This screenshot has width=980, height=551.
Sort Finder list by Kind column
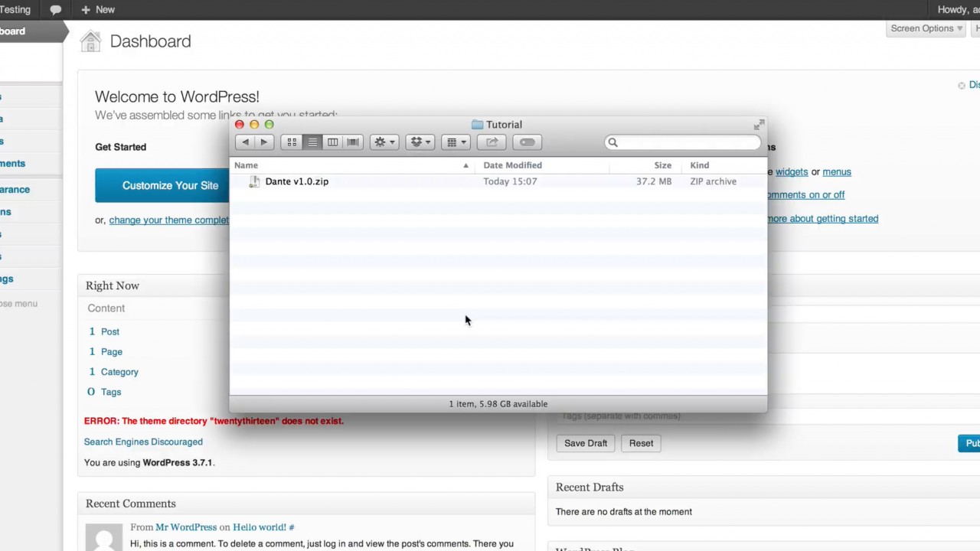point(726,165)
